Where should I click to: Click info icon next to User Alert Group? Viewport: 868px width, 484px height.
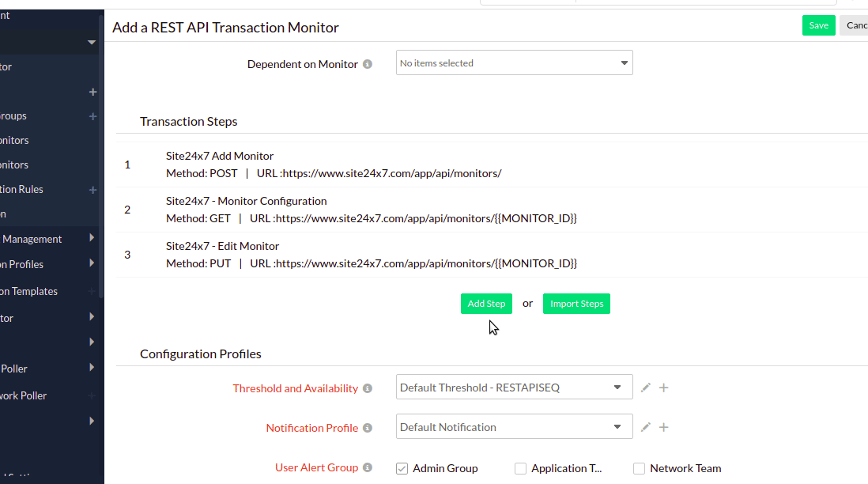[x=368, y=467]
